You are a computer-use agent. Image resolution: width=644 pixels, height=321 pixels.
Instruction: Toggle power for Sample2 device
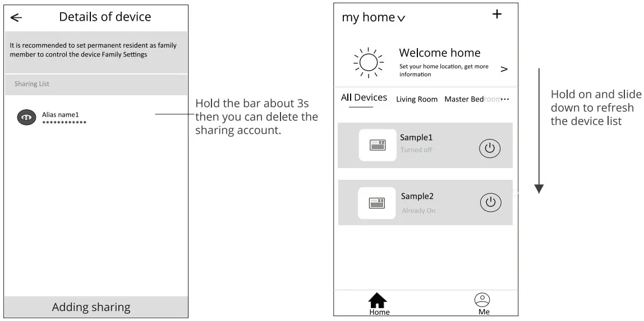point(490,202)
